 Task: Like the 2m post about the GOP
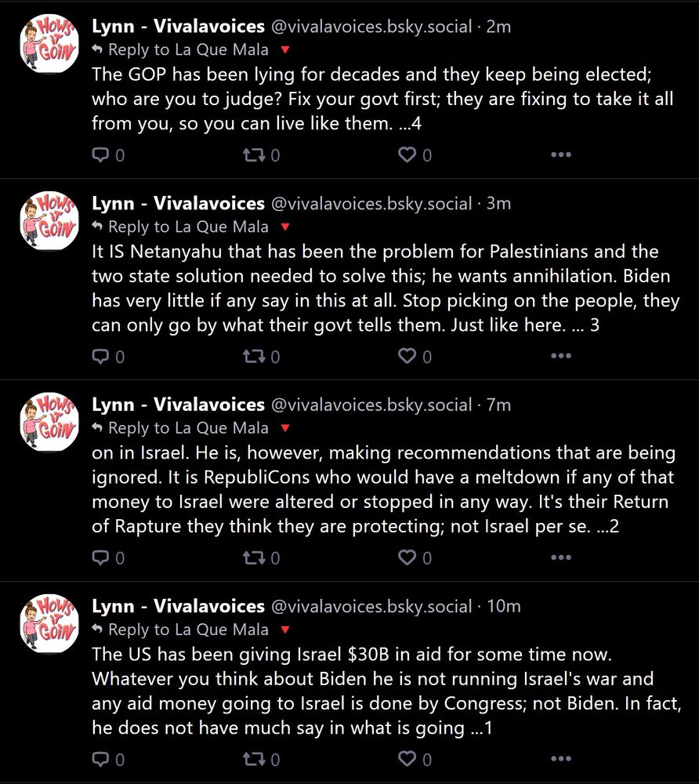click(x=408, y=154)
